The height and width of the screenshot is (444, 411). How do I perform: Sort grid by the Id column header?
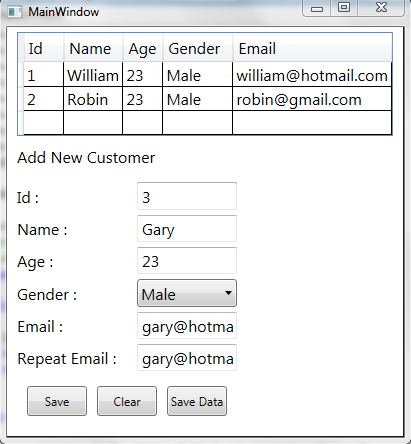pyautogui.click(x=44, y=48)
